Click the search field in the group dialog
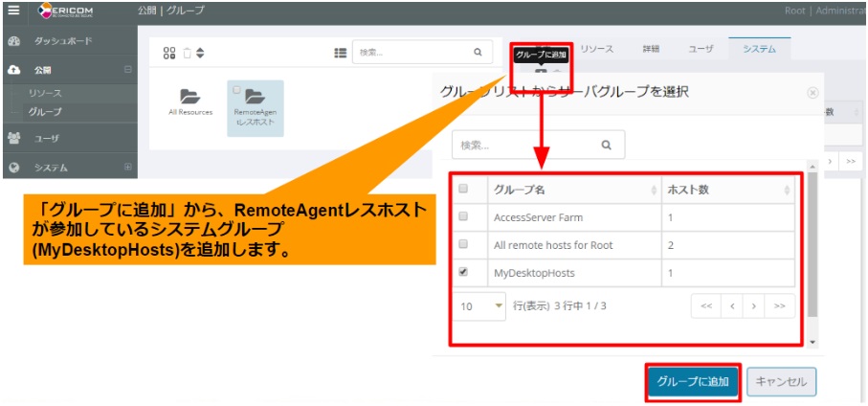868x406 pixels. point(526,146)
